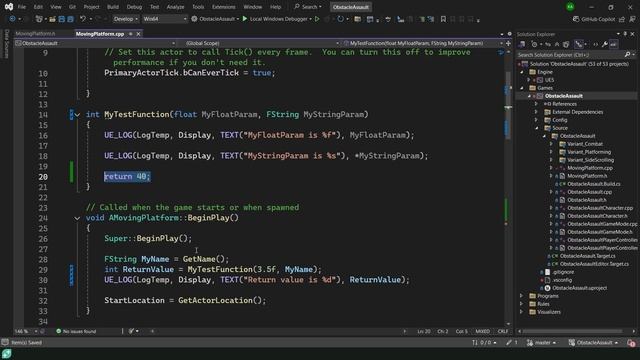The image size is (640, 360).
Task: Click the Save All toolbar icon
Action: pos(70,19)
